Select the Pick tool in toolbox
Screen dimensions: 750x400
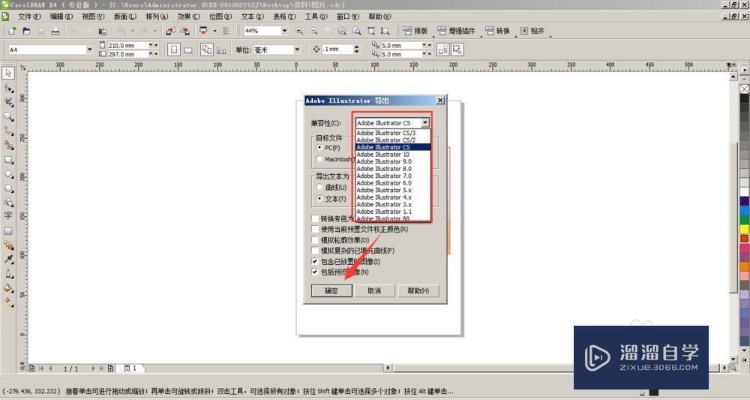click(x=8, y=73)
